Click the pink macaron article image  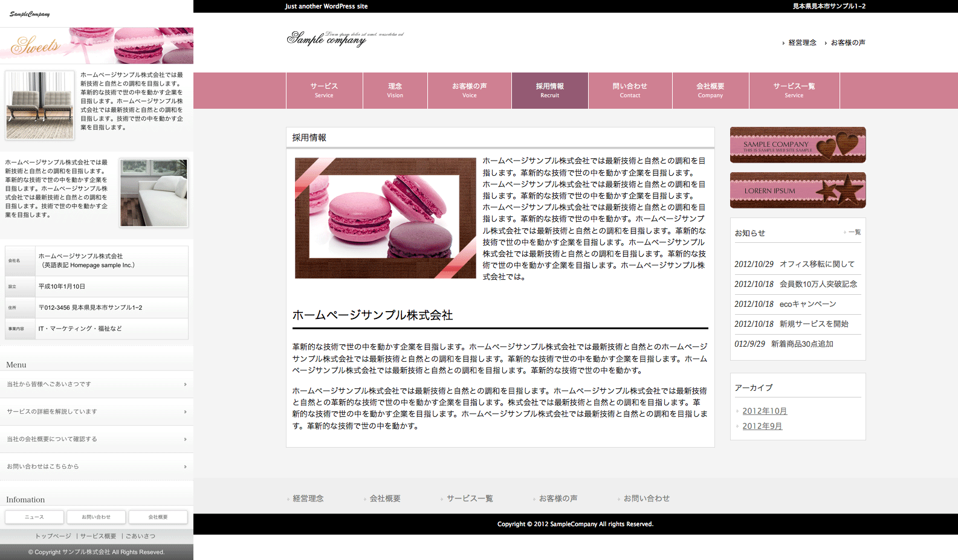(x=385, y=218)
